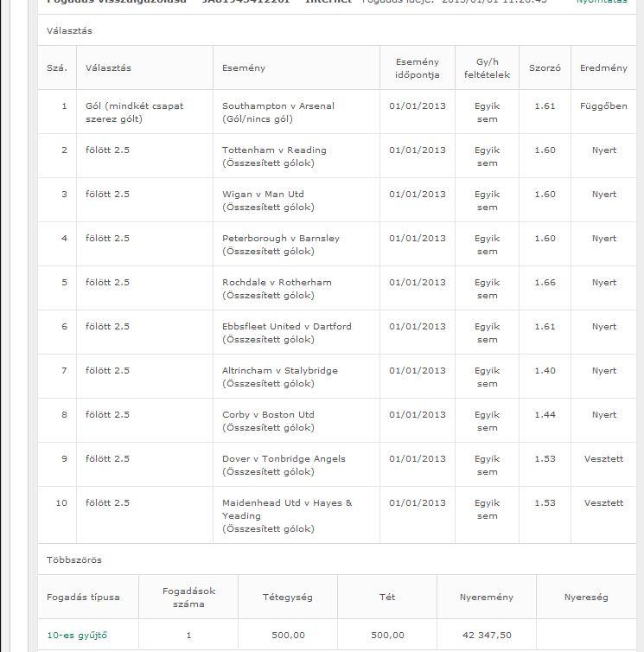Click the Dover v Tonbridge Angels event
This screenshot has width=644, height=652.
coord(284,459)
